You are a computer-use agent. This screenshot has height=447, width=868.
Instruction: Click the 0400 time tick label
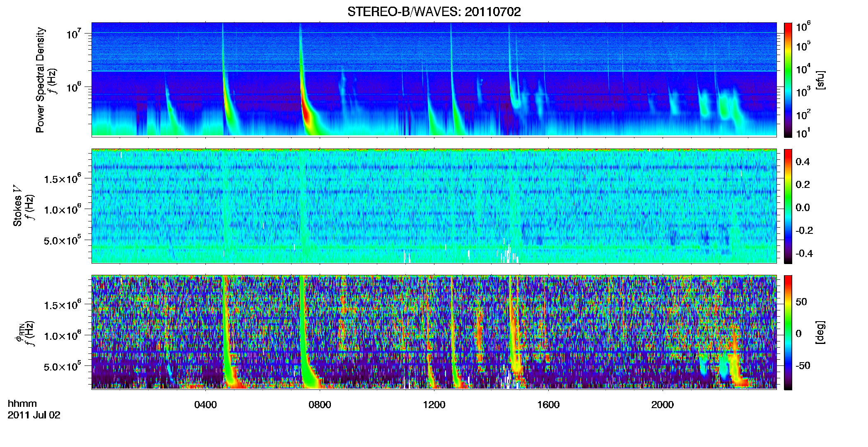pos(205,405)
